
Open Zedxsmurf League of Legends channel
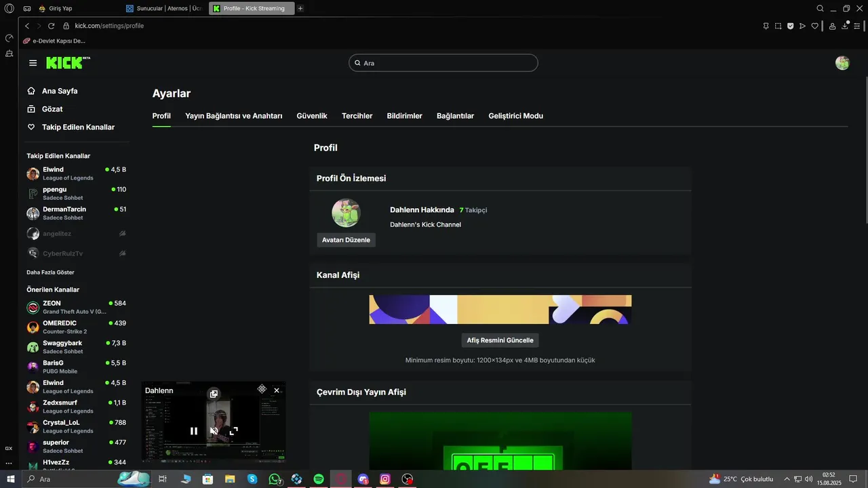click(x=76, y=407)
